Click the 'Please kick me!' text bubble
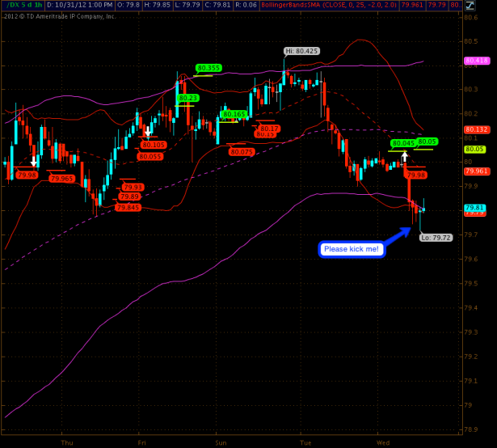This screenshot has height=448, width=497. 352,249
